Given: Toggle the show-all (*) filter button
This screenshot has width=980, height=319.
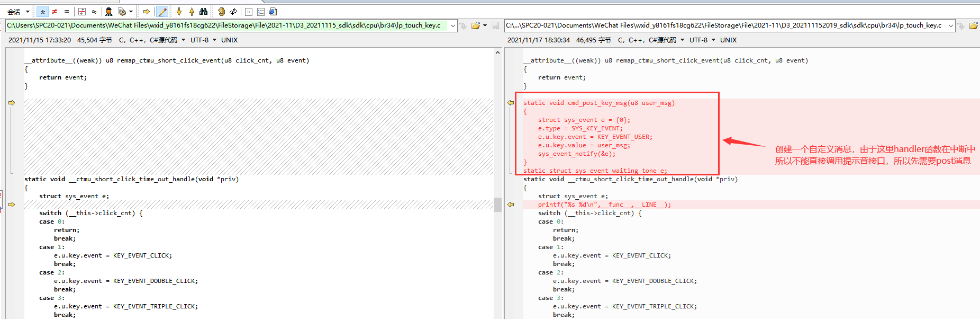Looking at the screenshot, I should coord(43,12).
